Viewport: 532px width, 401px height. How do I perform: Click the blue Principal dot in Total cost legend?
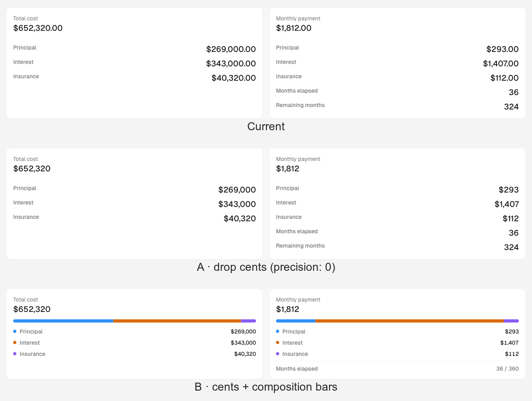(15, 332)
